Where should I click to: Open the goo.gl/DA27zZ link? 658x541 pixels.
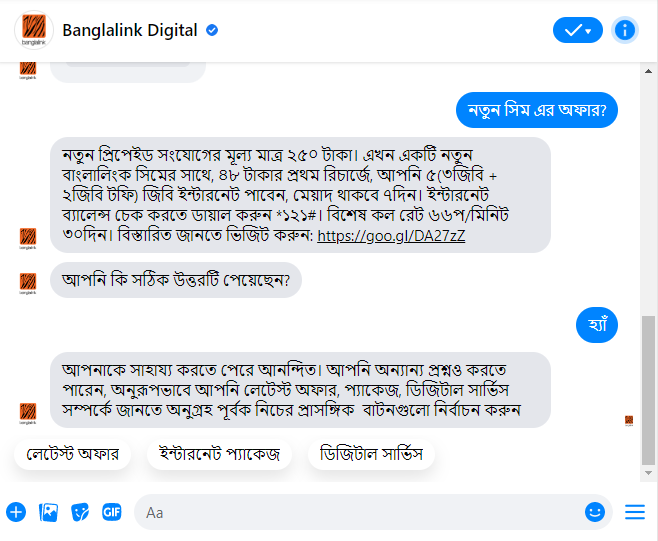click(x=391, y=236)
